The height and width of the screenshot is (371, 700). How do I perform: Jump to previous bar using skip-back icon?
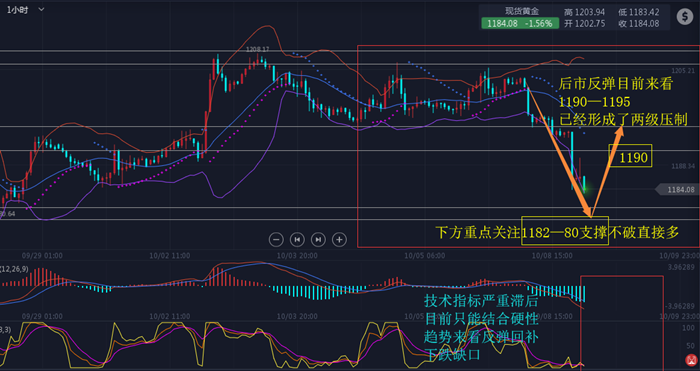point(297,240)
